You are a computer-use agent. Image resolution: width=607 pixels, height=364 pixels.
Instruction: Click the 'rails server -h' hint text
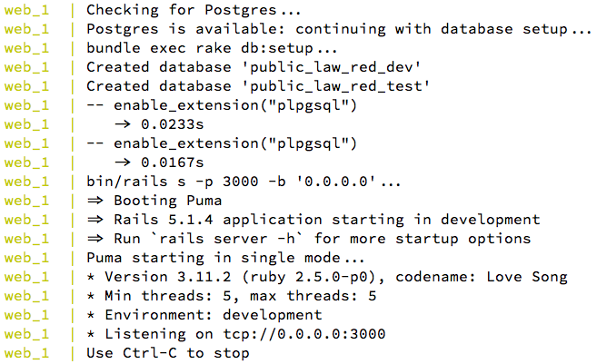pyautogui.click(x=227, y=239)
